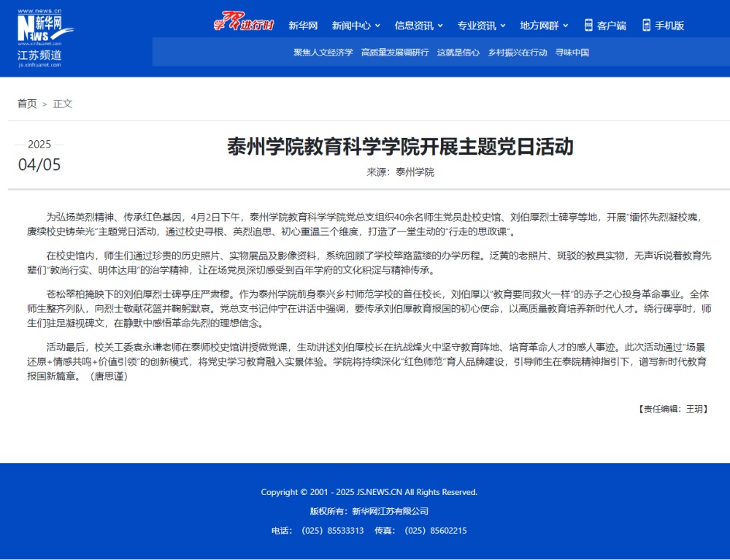Open the 学习进行时 banner logo
Viewport: 730px width, 560px height.
(243, 25)
